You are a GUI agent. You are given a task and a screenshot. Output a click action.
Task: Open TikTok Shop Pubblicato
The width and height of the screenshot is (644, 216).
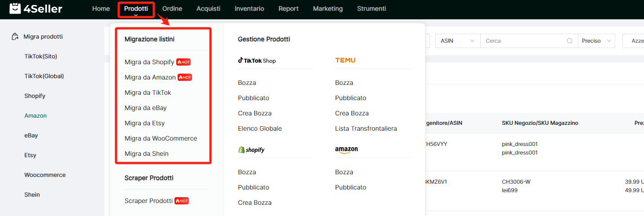(x=254, y=98)
